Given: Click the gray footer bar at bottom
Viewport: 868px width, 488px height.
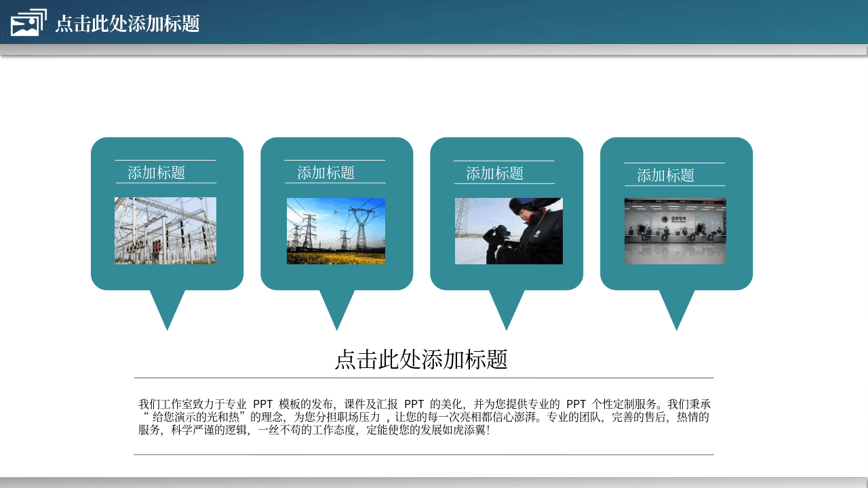Looking at the screenshot, I should (x=434, y=483).
